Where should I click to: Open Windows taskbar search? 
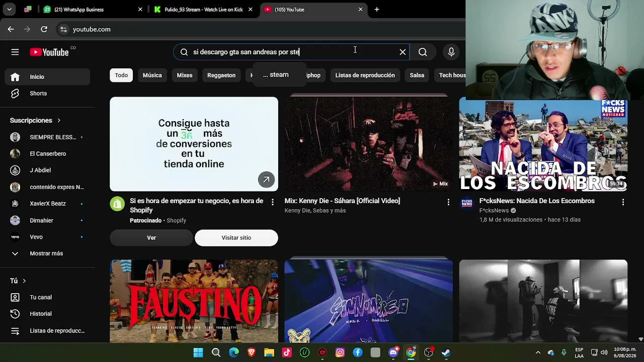click(216, 352)
